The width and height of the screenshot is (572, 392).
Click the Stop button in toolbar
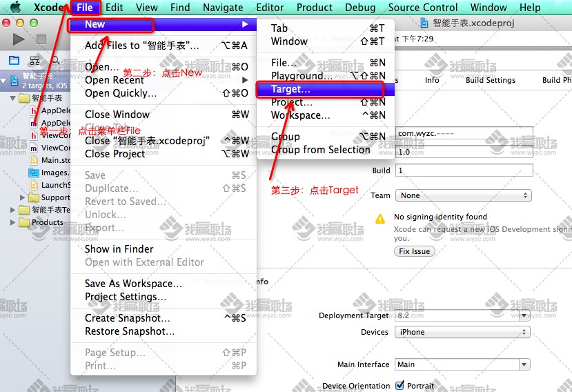[x=41, y=39]
